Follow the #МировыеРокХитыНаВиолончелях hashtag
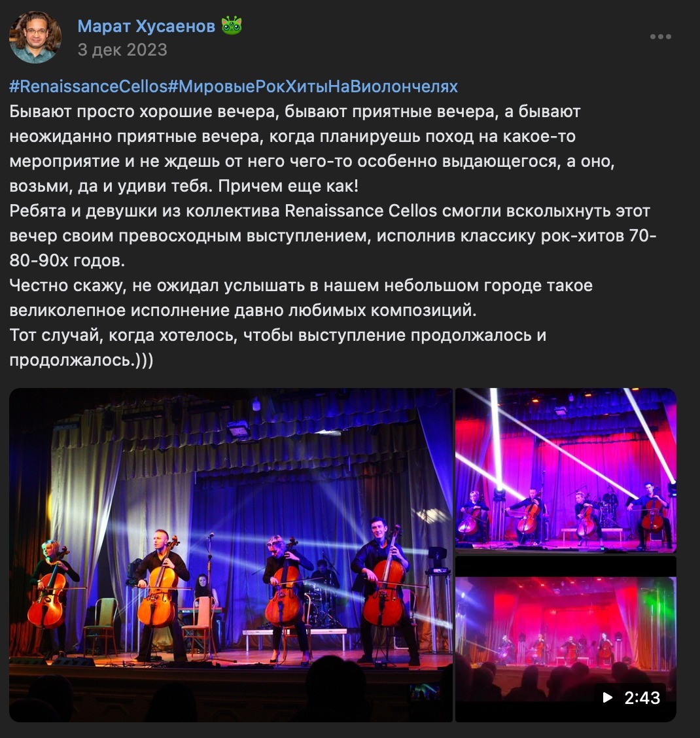Screen dimensions: 700x738 tap(313, 86)
